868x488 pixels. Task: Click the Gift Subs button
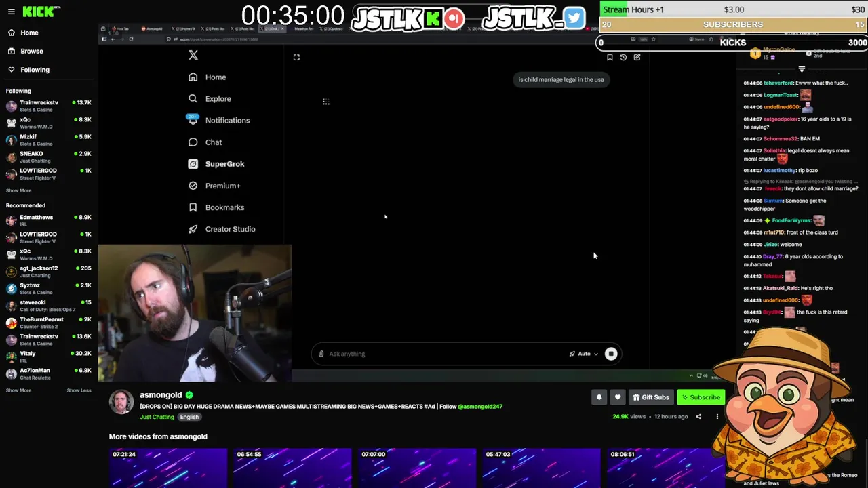point(651,397)
